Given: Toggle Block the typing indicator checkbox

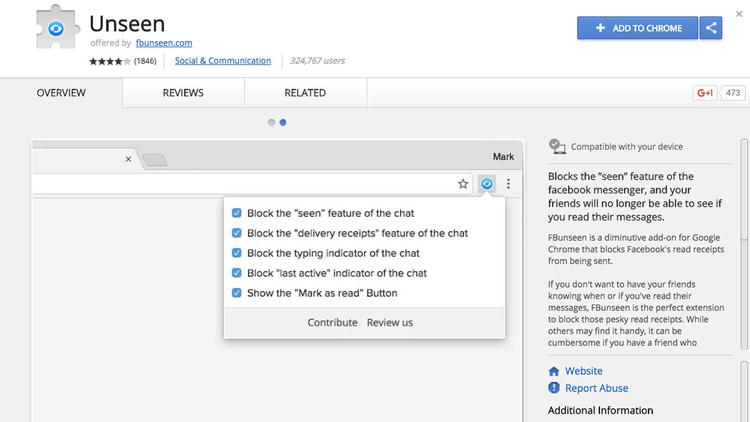Looking at the screenshot, I should [236, 253].
